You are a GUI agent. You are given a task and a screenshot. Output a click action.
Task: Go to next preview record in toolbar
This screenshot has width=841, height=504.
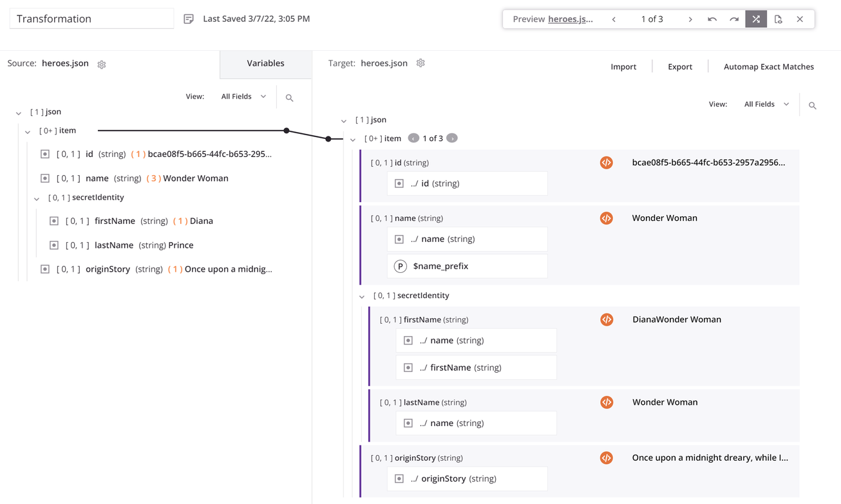point(690,19)
